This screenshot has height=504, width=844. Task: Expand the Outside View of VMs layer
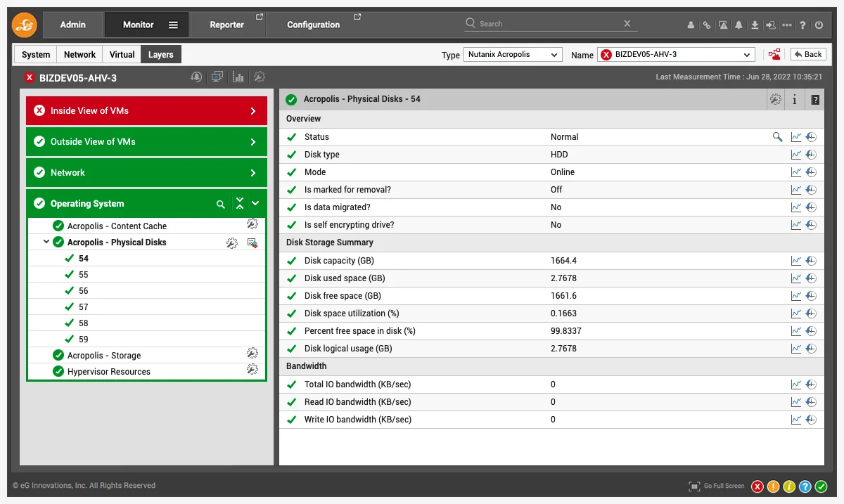146,141
